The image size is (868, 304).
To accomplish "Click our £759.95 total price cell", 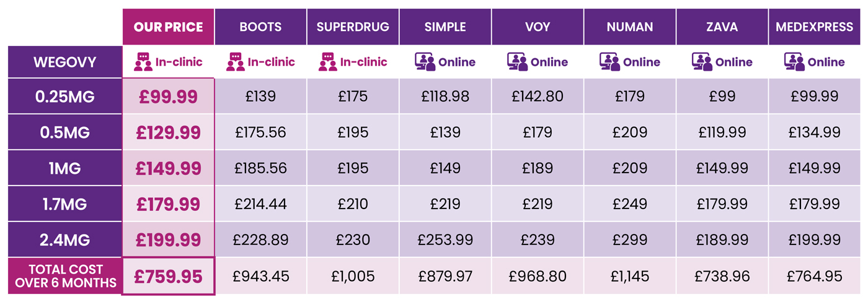I will point(168,276).
